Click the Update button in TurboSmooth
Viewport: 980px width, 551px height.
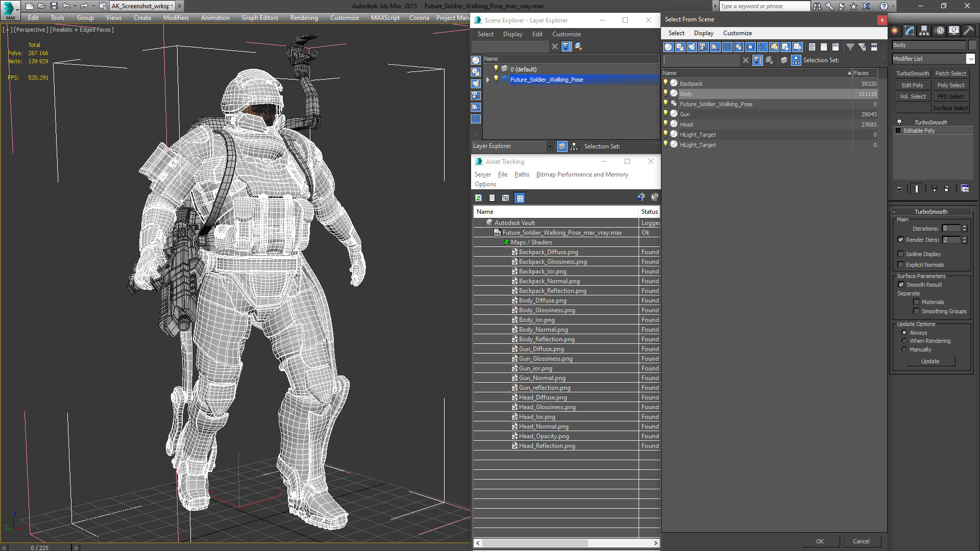click(930, 361)
